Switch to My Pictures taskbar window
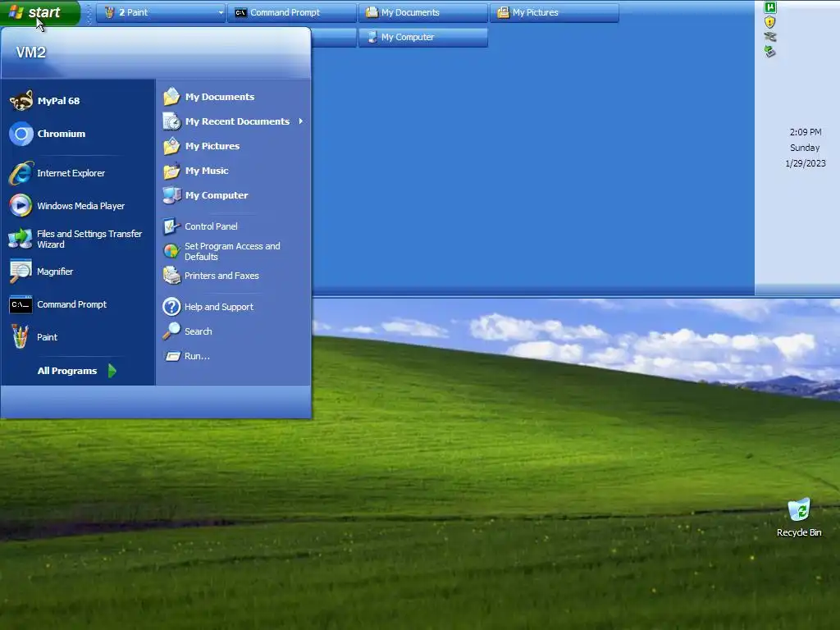 (x=554, y=12)
